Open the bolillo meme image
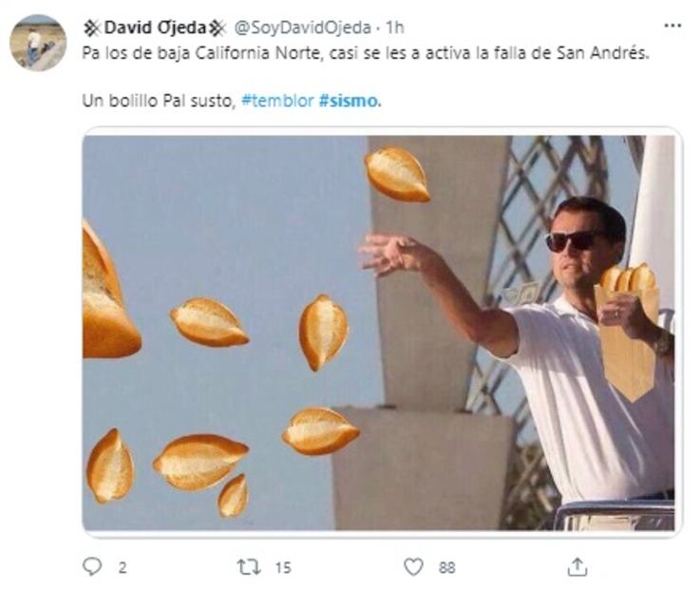 (x=379, y=332)
